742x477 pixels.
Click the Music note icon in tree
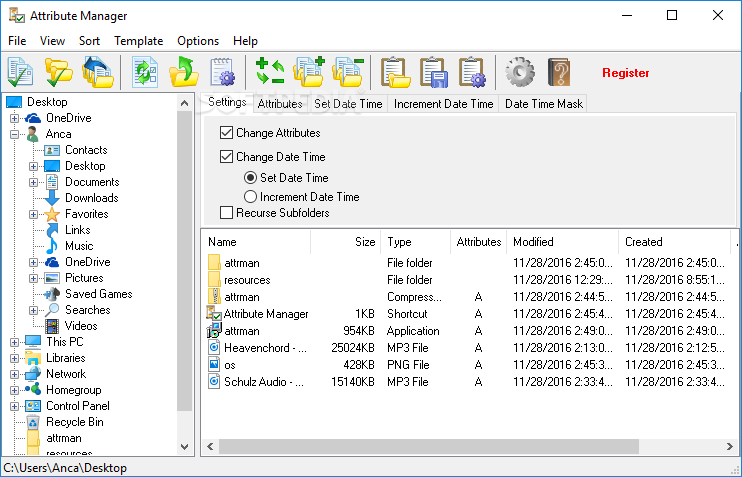point(52,246)
